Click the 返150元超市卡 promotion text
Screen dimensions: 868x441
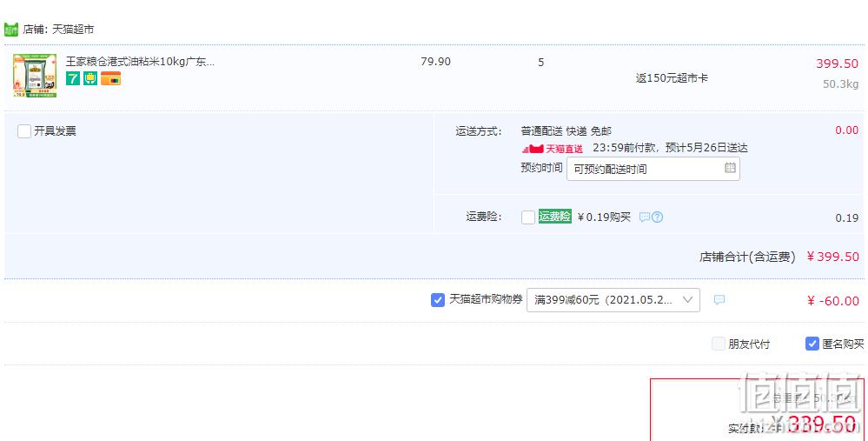tap(672, 78)
